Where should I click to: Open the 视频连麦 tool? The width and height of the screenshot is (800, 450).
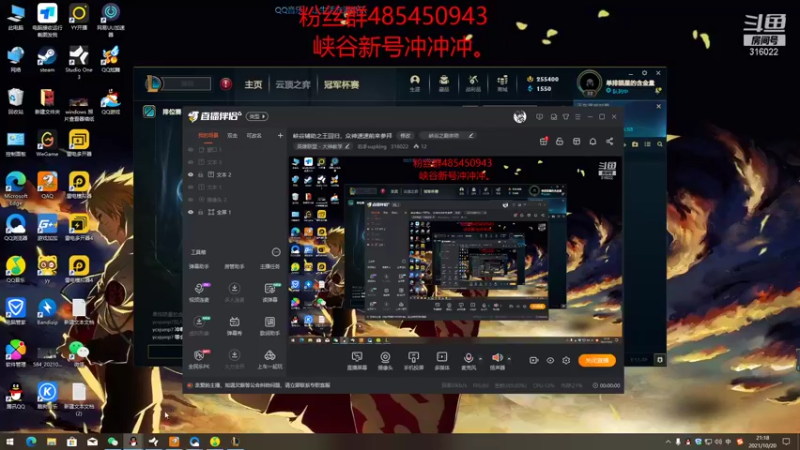point(199,292)
